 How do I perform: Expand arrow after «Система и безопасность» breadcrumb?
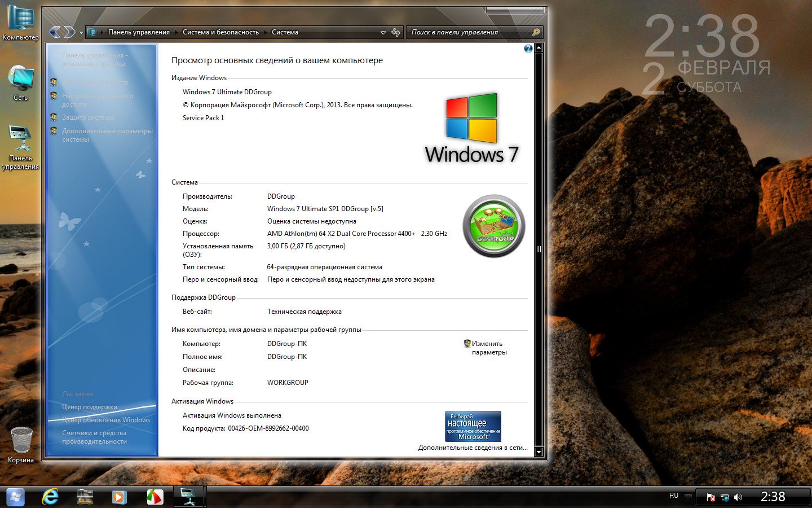pyautogui.click(x=265, y=33)
